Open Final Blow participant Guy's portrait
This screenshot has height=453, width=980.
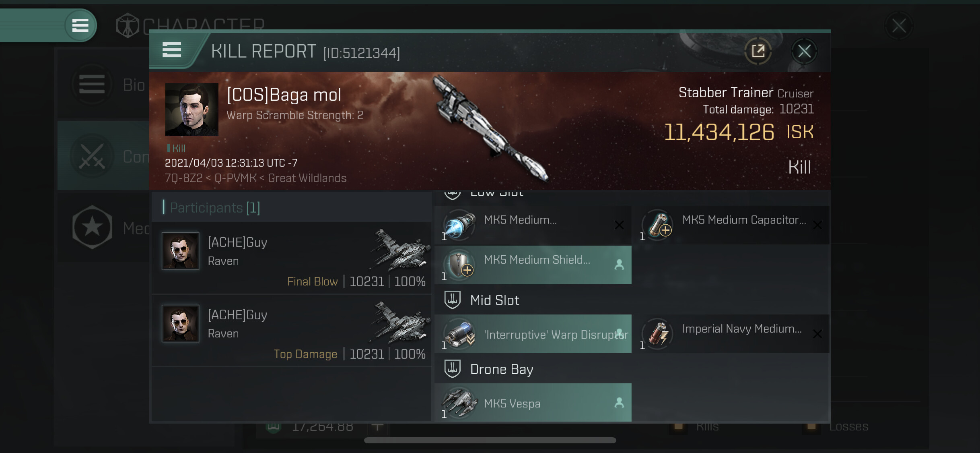(x=180, y=251)
